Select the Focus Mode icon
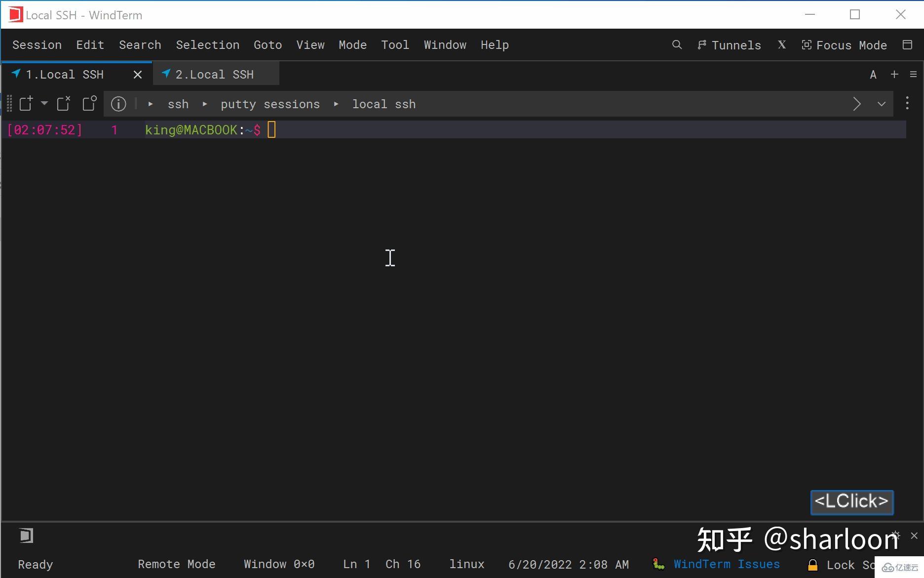The width and height of the screenshot is (924, 578). coord(807,44)
